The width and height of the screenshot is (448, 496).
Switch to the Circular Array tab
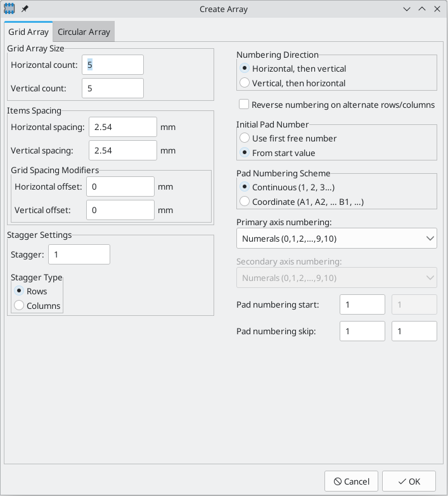[84, 32]
